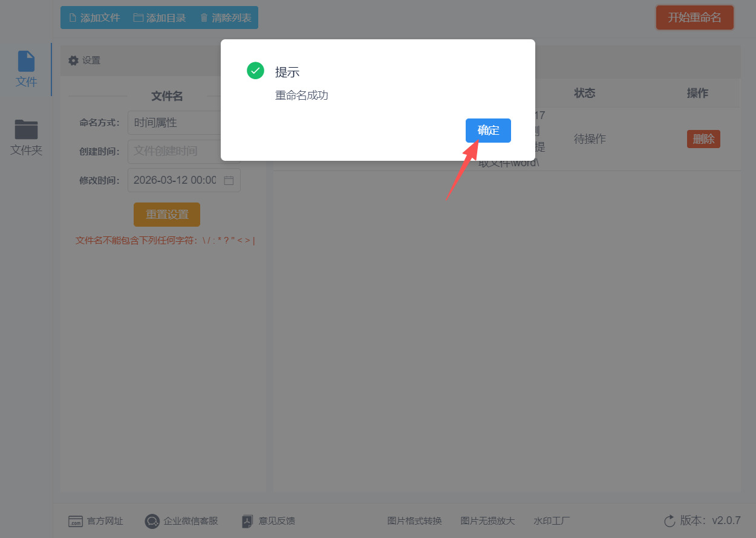Viewport: 756px width, 538px height.
Task: Click the 企业微信客服 customer service icon
Action: pos(152,520)
